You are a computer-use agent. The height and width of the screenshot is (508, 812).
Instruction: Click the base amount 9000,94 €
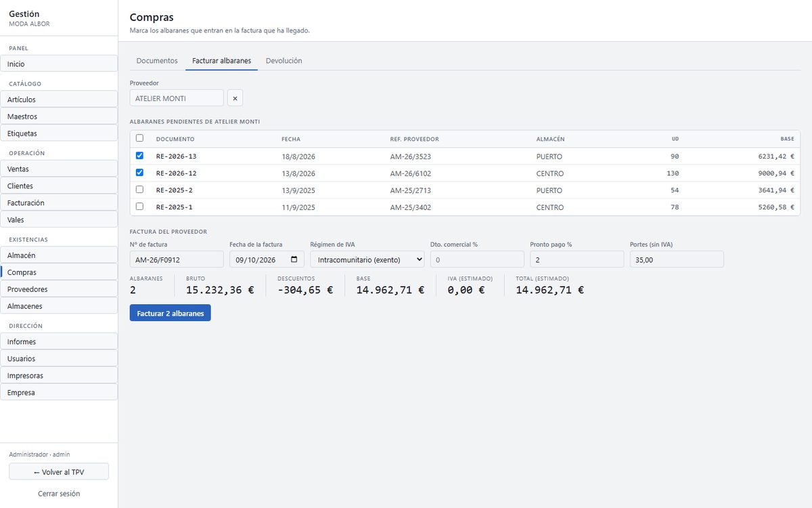(x=776, y=173)
